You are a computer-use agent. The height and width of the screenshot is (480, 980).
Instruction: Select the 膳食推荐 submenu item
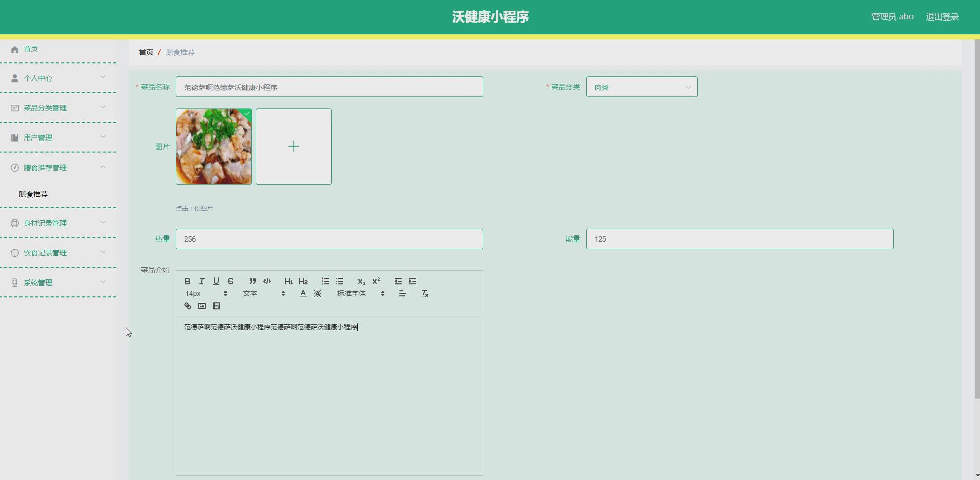point(33,194)
